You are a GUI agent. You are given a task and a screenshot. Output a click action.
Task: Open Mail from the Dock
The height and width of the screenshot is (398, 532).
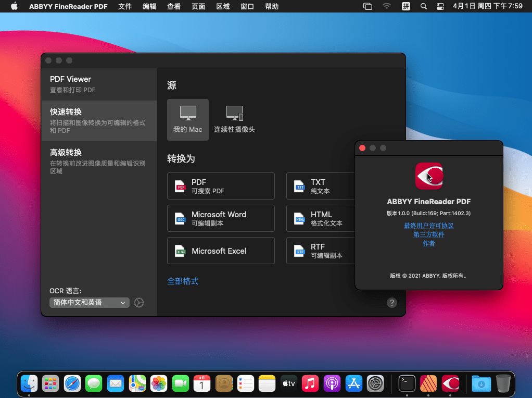116,384
